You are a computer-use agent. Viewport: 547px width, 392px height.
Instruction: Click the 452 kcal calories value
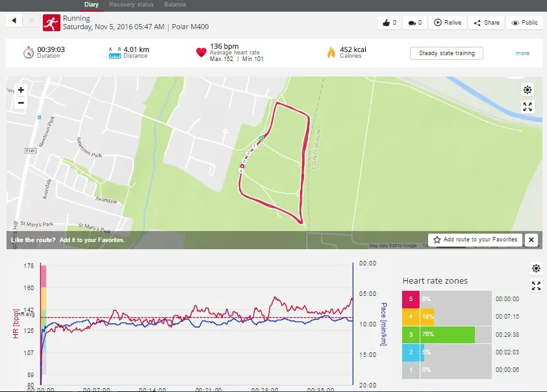click(x=353, y=49)
